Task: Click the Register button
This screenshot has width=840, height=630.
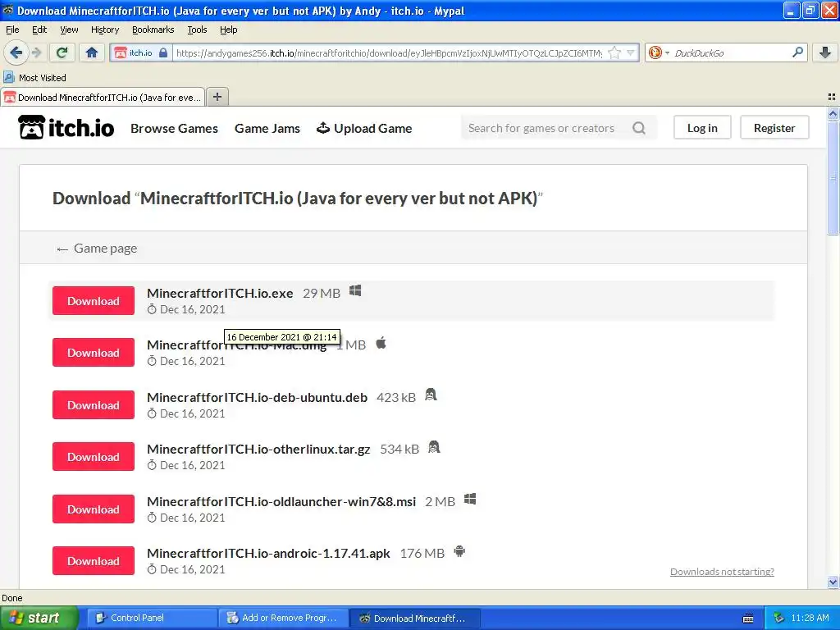Action: (774, 127)
